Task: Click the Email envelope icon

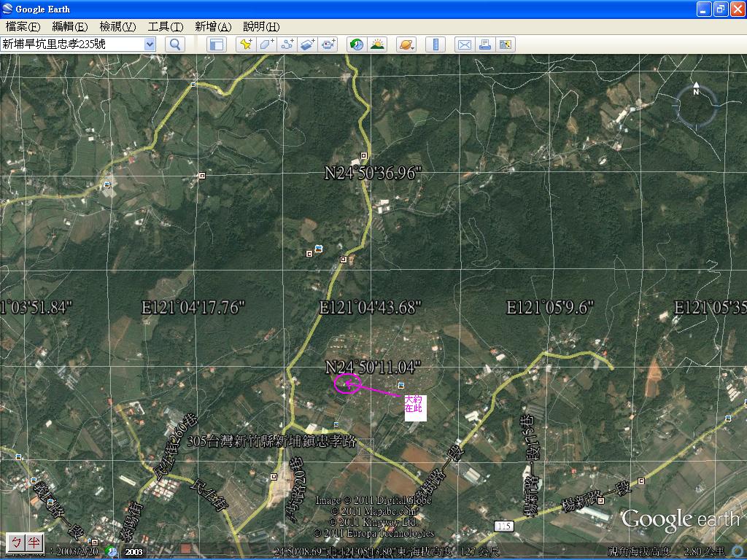Action: point(464,44)
